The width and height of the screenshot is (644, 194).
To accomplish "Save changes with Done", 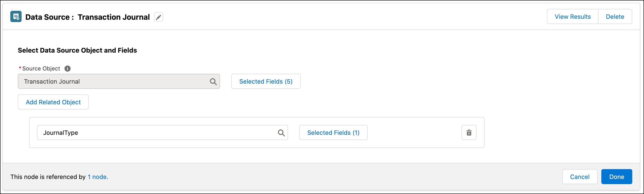I will (x=617, y=176).
